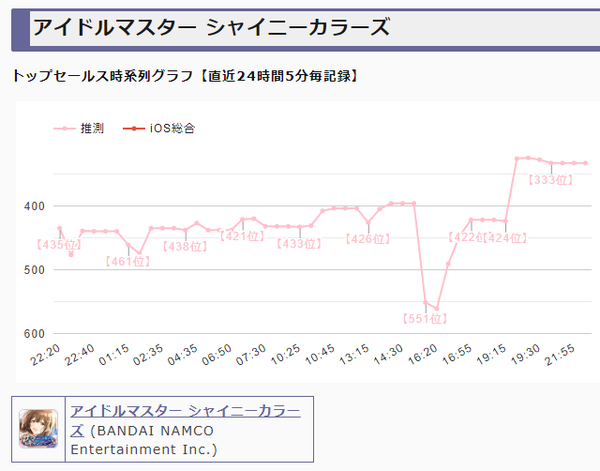Click the 400 y-axis label
This screenshot has height=471, width=600.
point(34,206)
